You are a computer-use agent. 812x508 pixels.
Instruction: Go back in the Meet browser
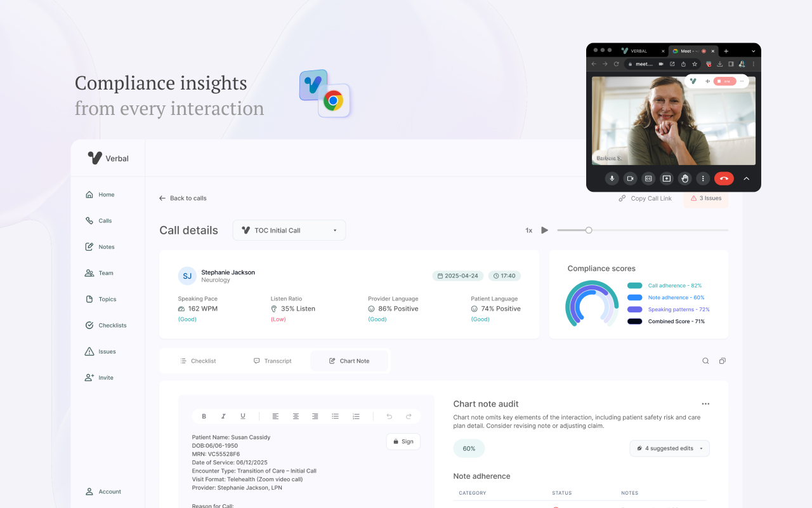tap(594, 64)
